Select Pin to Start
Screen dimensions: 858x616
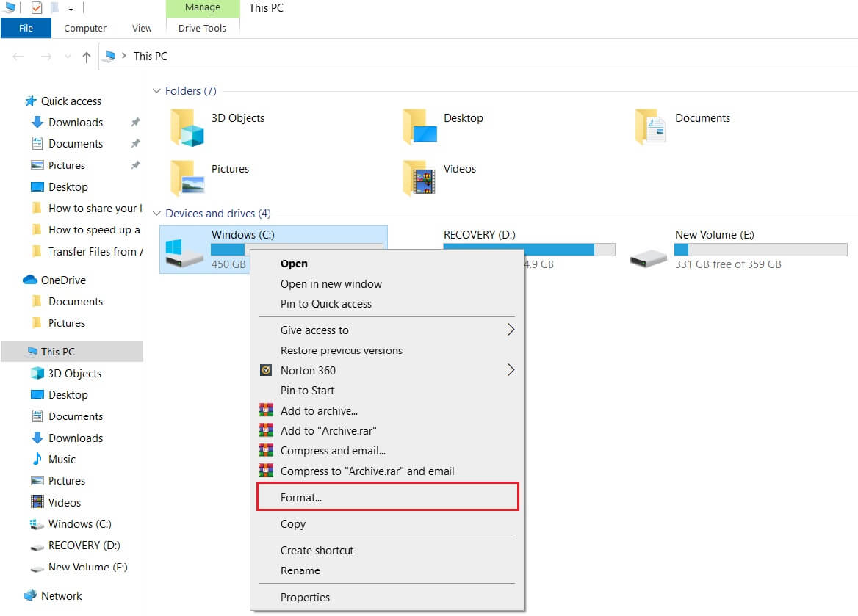coord(387,390)
